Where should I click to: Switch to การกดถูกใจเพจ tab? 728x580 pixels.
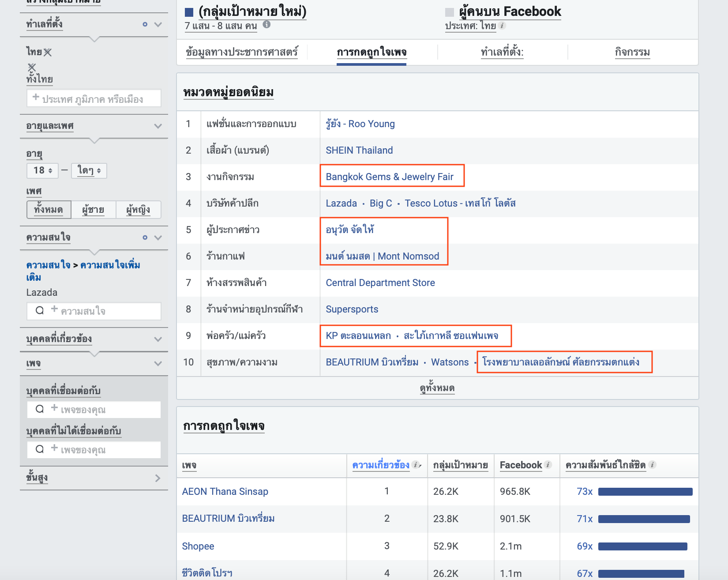(372, 52)
